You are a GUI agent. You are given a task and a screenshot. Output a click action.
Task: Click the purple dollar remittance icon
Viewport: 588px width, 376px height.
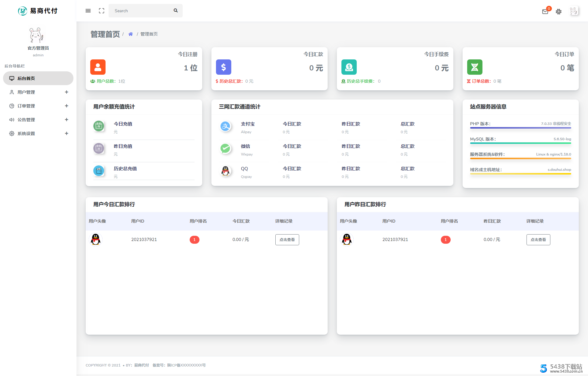click(x=224, y=67)
